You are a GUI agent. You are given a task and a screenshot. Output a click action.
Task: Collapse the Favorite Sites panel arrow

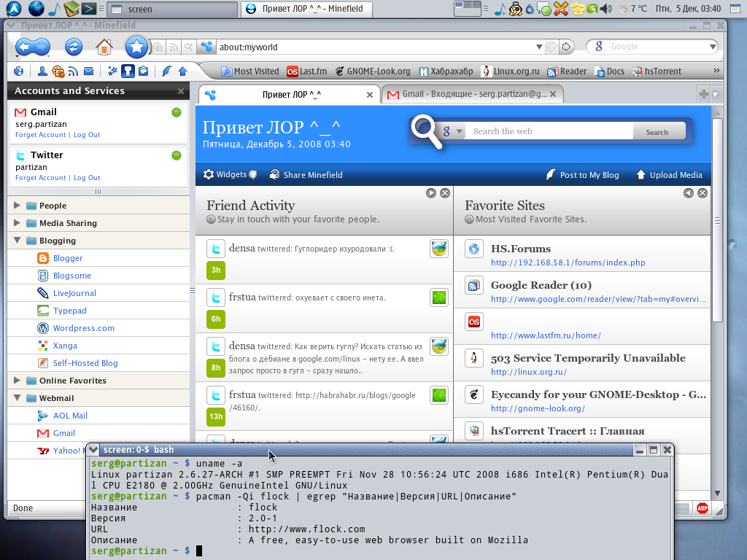pos(689,193)
